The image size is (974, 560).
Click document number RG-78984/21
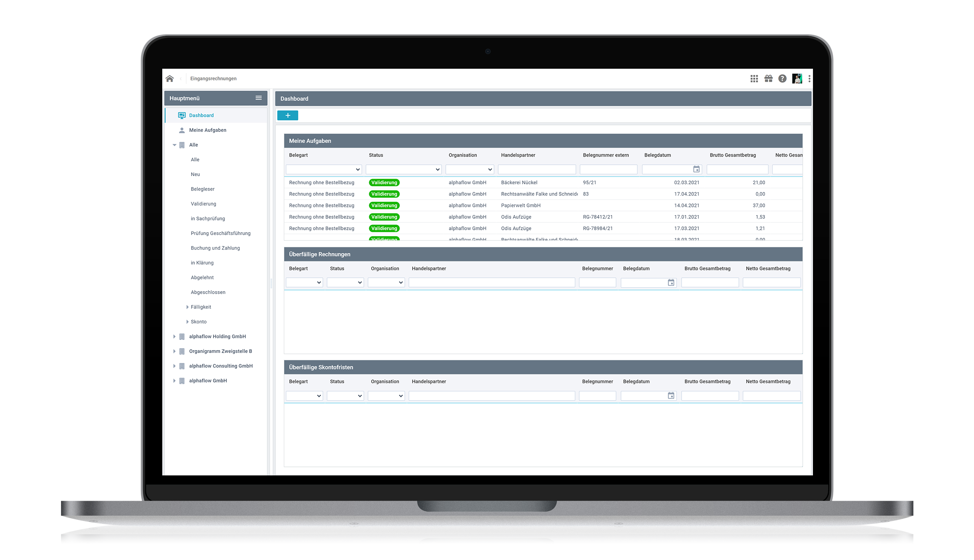[x=597, y=229]
